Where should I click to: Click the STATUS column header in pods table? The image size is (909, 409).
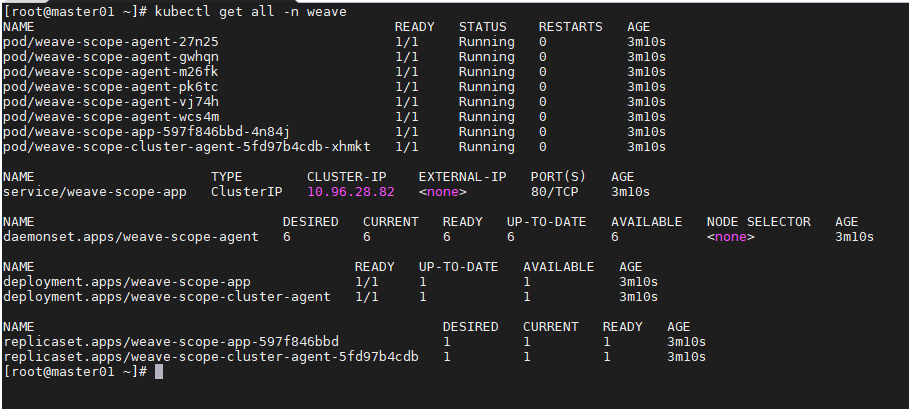(482, 27)
